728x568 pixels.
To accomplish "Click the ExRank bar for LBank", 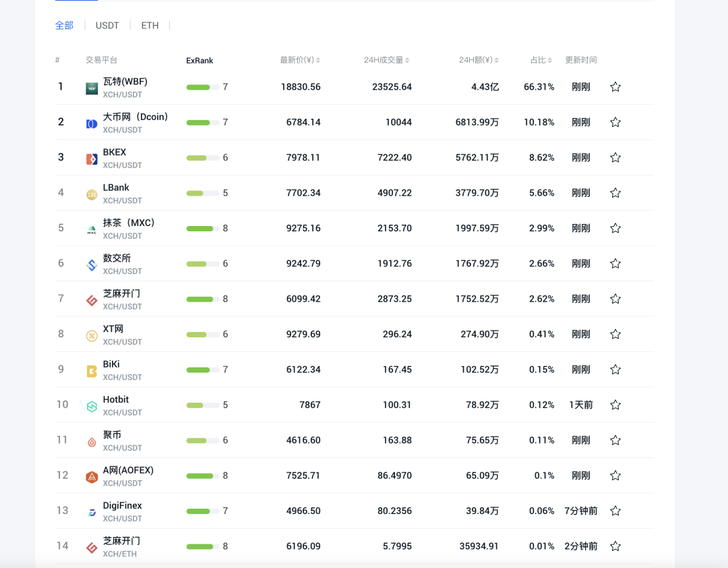I will 202,193.
